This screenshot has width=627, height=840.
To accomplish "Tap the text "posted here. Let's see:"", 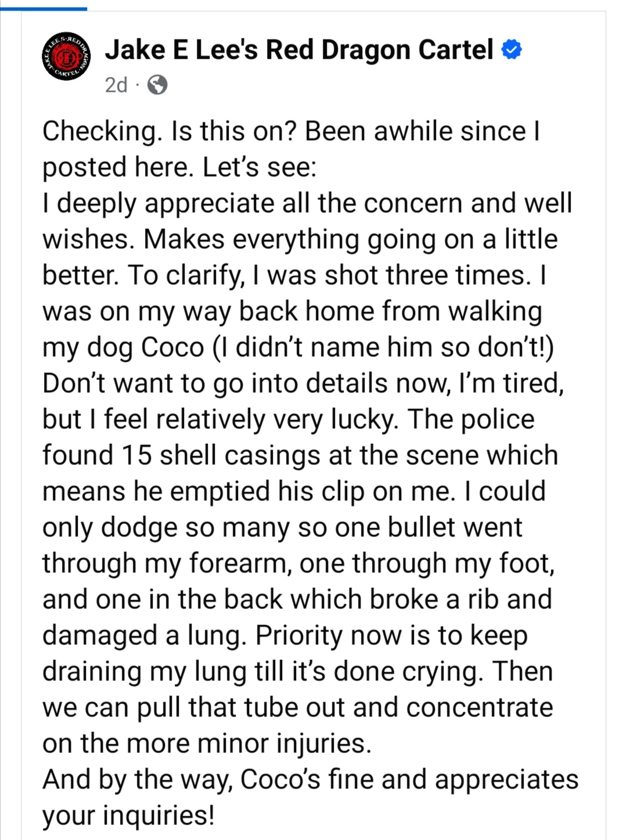I will [x=179, y=167].
